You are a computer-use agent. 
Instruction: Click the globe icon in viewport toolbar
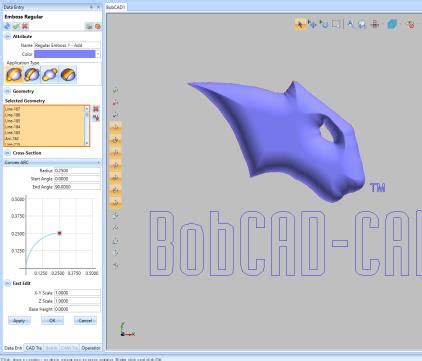[362, 24]
